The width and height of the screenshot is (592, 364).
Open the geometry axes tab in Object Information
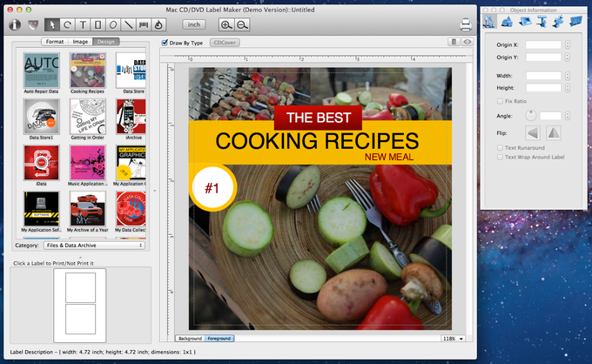[x=489, y=22]
